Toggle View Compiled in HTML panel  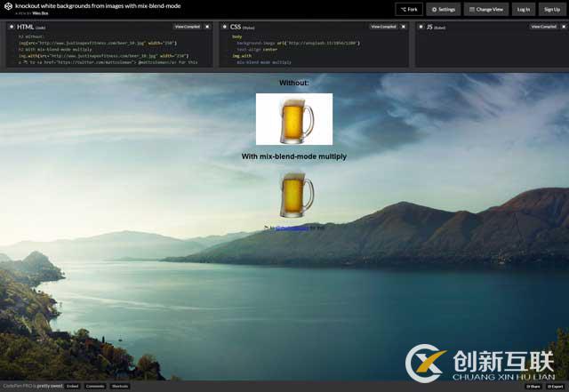pos(187,27)
